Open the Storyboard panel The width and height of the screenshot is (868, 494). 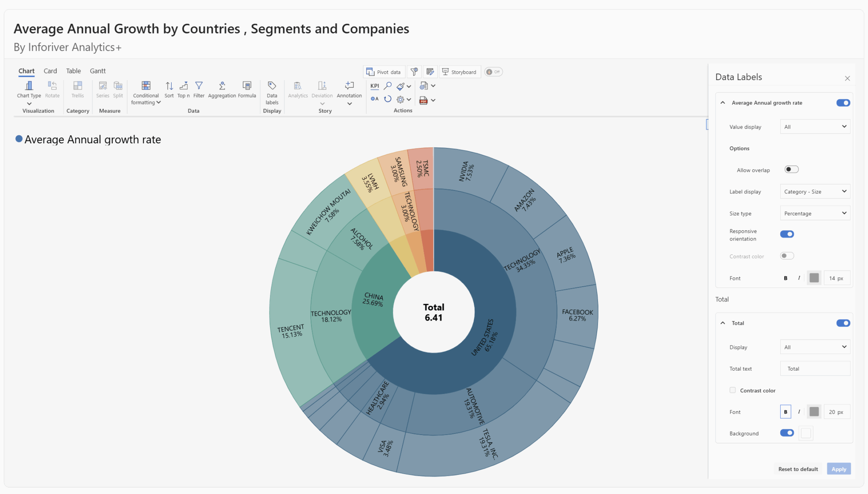(x=460, y=72)
